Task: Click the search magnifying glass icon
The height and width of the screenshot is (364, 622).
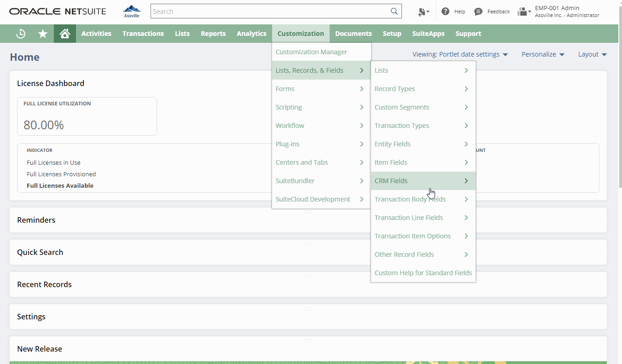Action: point(394,12)
